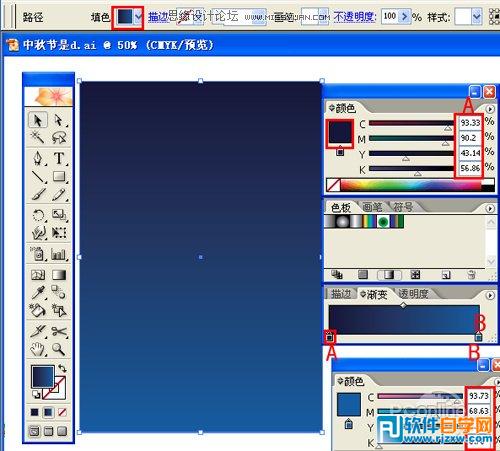The width and height of the screenshot is (500, 451).
Task: Expand the style dropdown in control bar
Action: 477,16
